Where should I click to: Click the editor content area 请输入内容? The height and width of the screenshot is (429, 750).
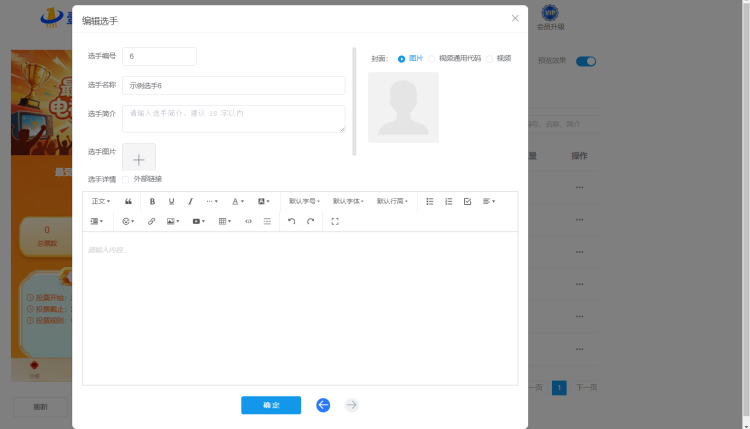(300, 308)
